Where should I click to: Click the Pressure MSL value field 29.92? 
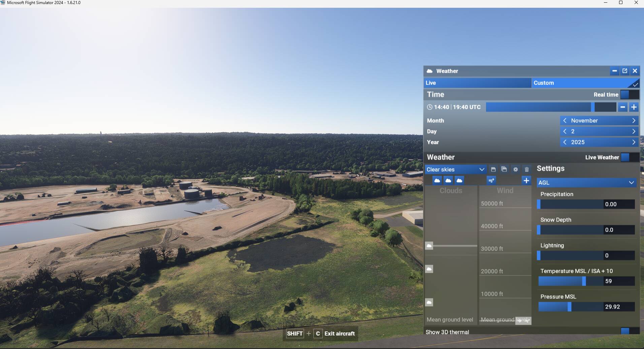pyautogui.click(x=612, y=307)
